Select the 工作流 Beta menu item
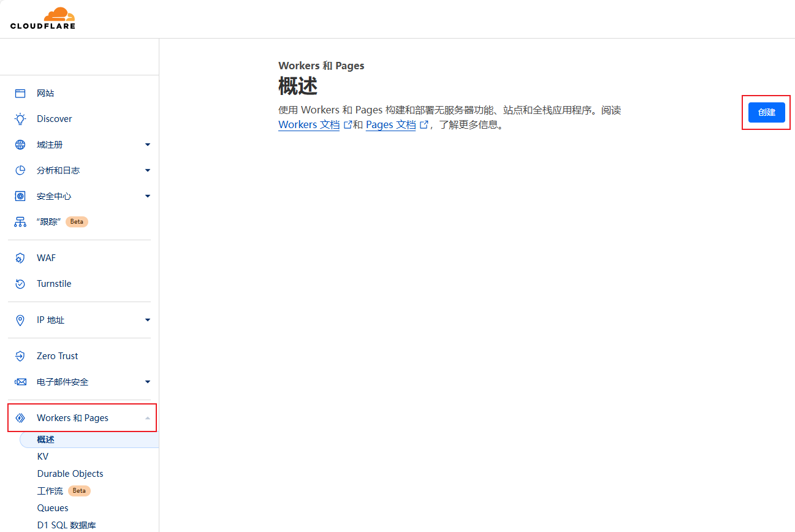The width and height of the screenshot is (795, 532). point(50,491)
